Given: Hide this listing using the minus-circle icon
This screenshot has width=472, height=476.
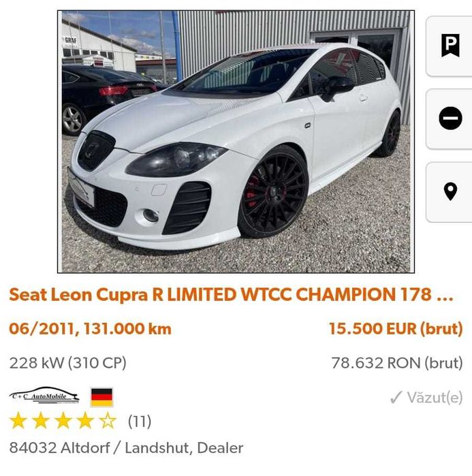Looking at the screenshot, I should click(450, 119).
